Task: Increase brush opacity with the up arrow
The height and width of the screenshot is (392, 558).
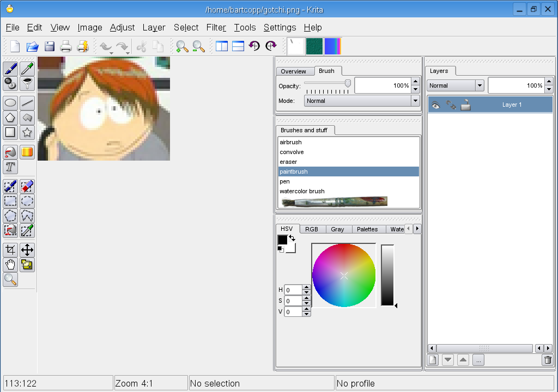Action: coord(416,82)
